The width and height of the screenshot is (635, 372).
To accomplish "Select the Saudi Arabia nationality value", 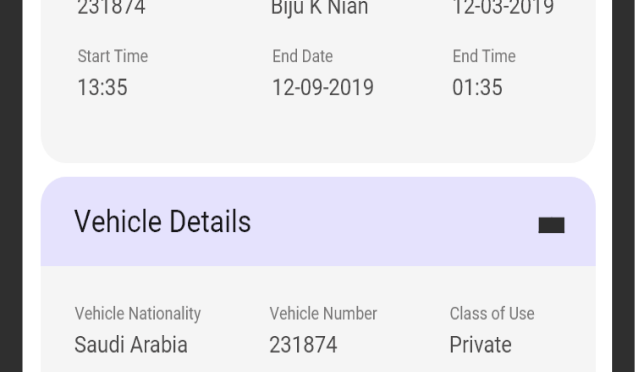I will [131, 345].
